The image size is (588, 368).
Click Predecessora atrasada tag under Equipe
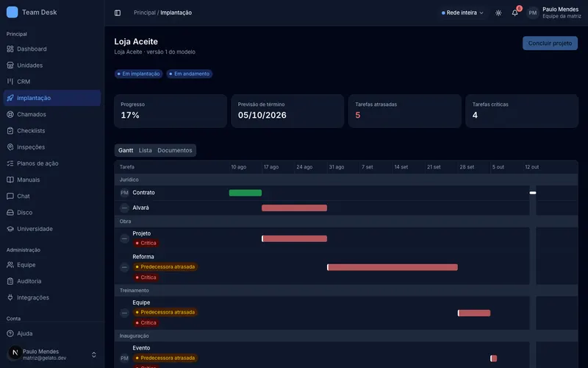(165, 312)
